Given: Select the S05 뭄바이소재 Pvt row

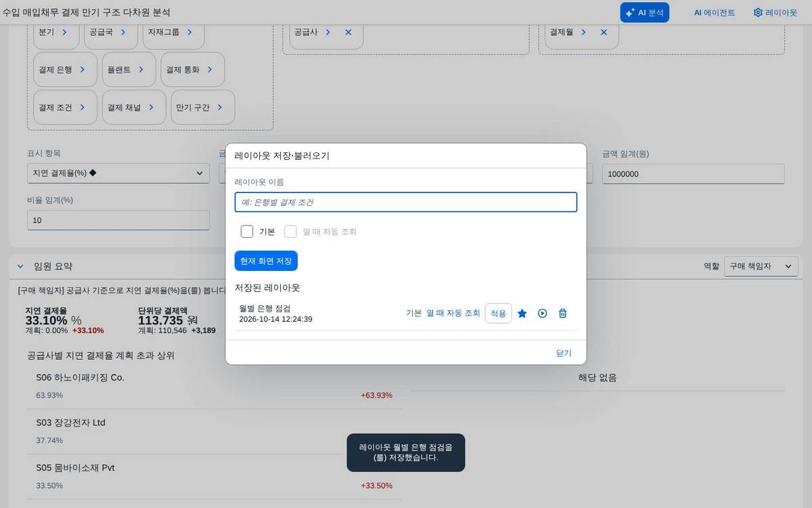Looking at the screenshot, I should pyautogui.click(x=214, y=477).
